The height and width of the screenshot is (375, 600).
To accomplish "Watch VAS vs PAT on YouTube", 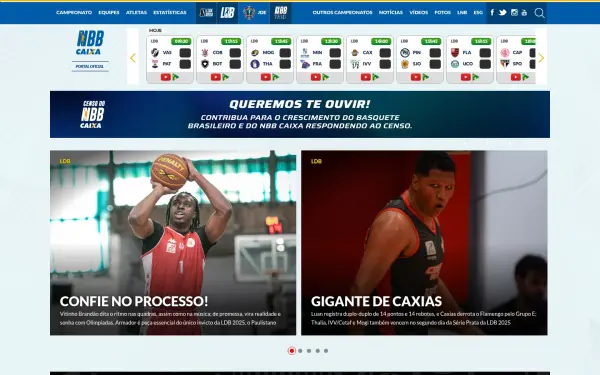I will tap(165, 77).
